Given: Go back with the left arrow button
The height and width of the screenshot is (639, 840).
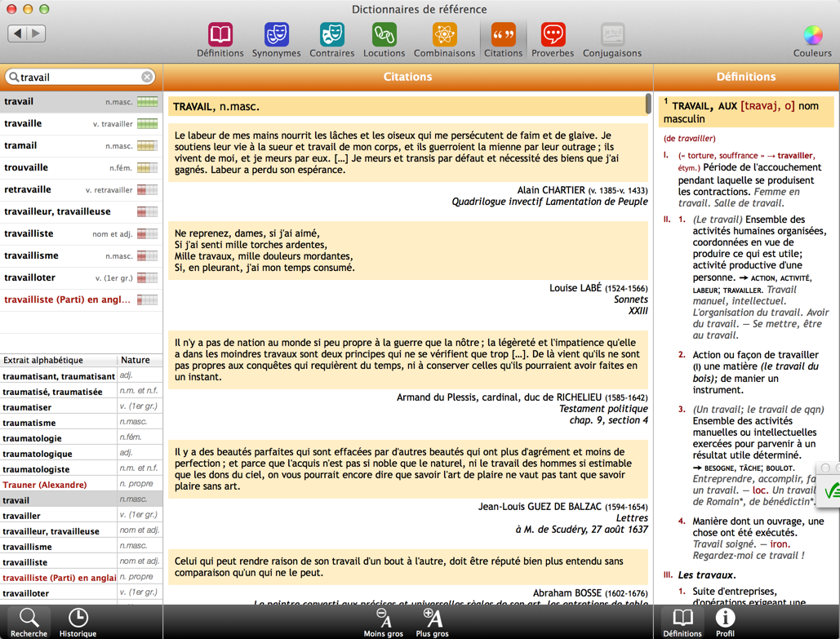Looking at the screenshot, I should click(x=17, y=33).
